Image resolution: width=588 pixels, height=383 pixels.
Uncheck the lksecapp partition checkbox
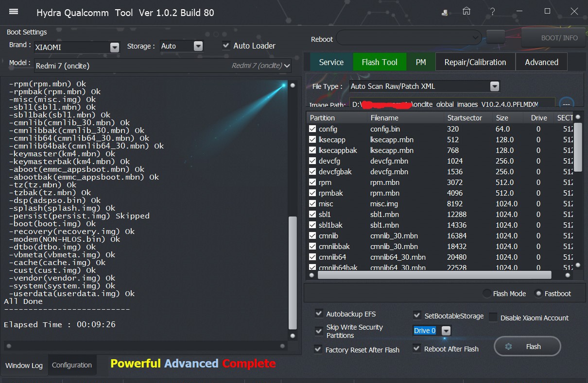point(312,139)
